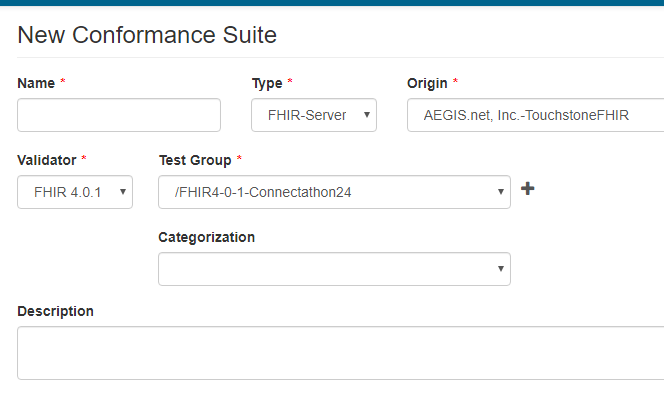Focus the Name input field
The image size is (664, 396).
point(119,115)
